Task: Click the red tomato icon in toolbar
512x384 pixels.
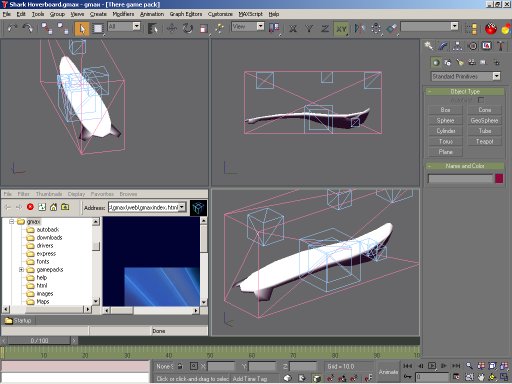Action: pyautogui.click(x=491, y=29)
